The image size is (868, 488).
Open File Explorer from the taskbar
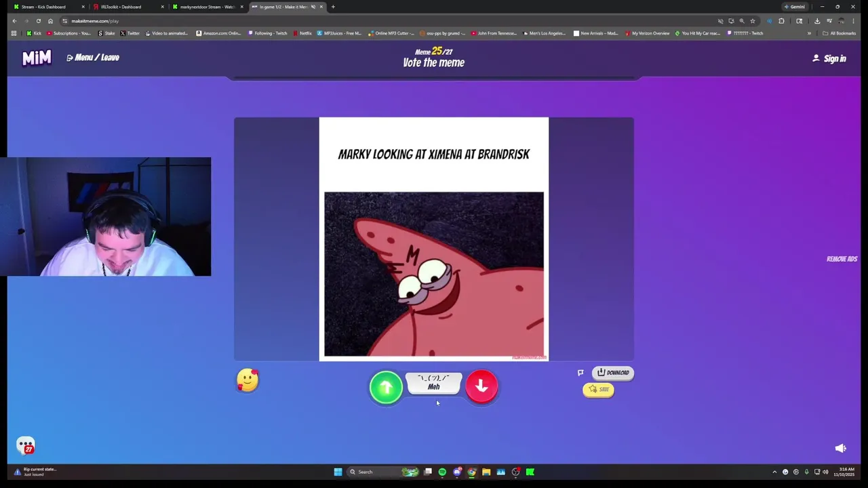pyautogui.click(x=486, y=472)
